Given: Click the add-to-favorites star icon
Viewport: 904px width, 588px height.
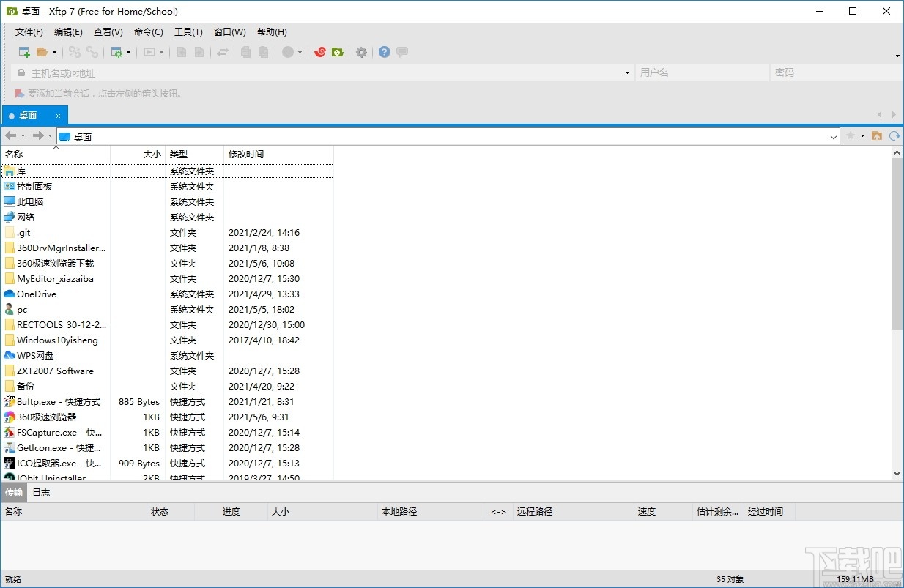Looking at the screenshot, I should pyautogui.click(x=851, y=135).
